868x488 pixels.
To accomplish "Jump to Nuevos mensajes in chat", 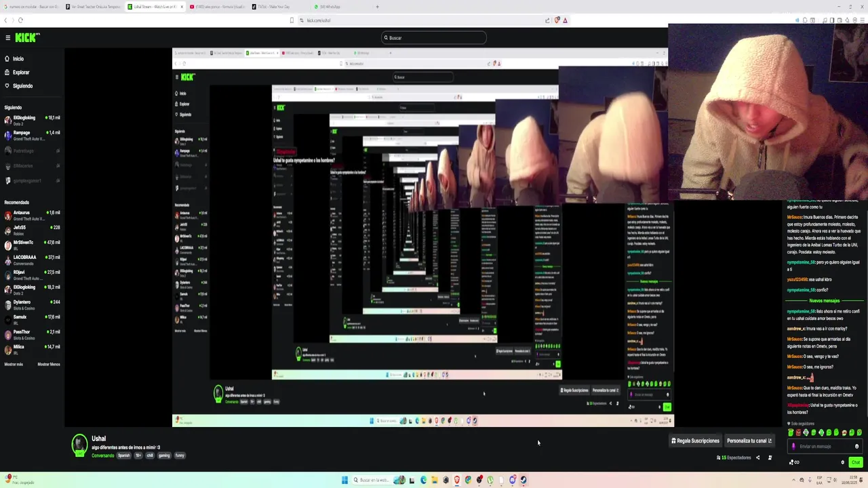I will point(824,300).
